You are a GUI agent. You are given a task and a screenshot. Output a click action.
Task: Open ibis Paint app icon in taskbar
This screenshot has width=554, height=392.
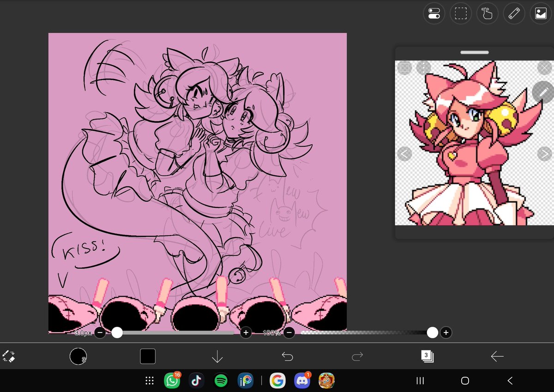coord(245,381)
